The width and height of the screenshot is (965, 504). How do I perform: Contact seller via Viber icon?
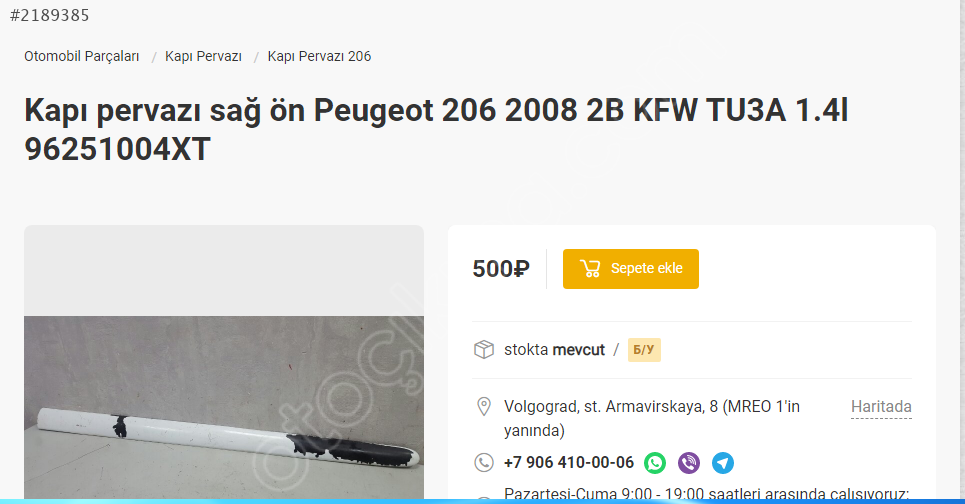pyautogui.click(x=689, y=463)
